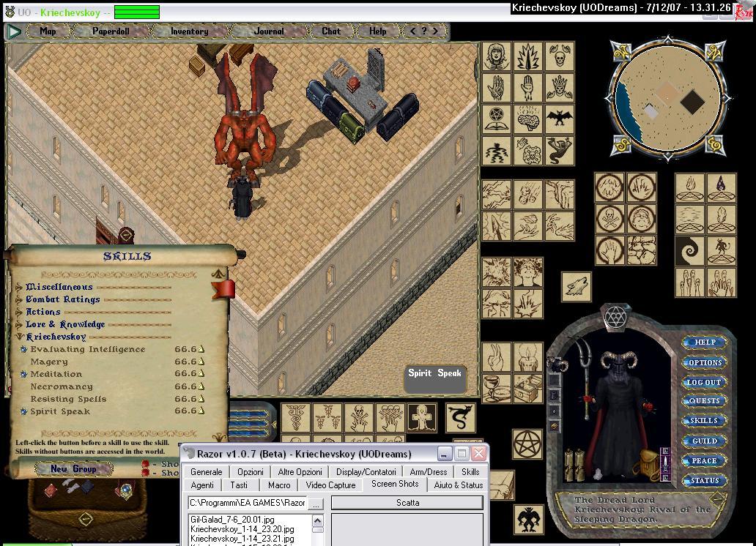Open Razor's Display/Contatori tab

(366, 472)
